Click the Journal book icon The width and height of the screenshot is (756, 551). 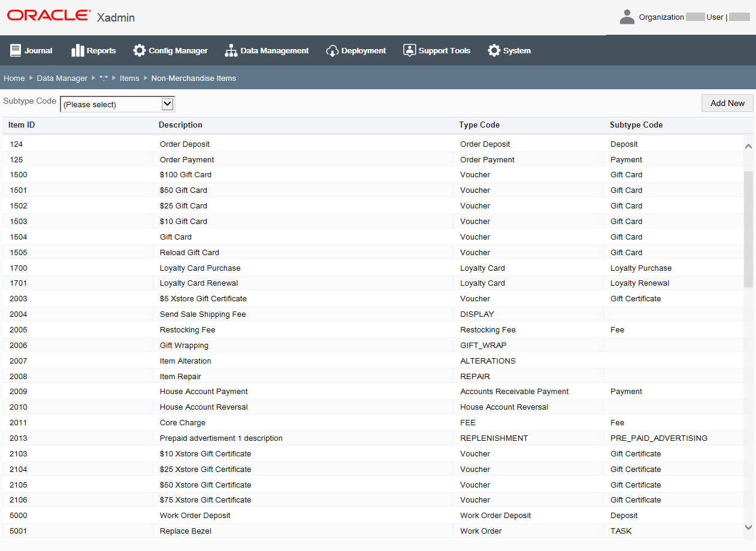(16, 50)
